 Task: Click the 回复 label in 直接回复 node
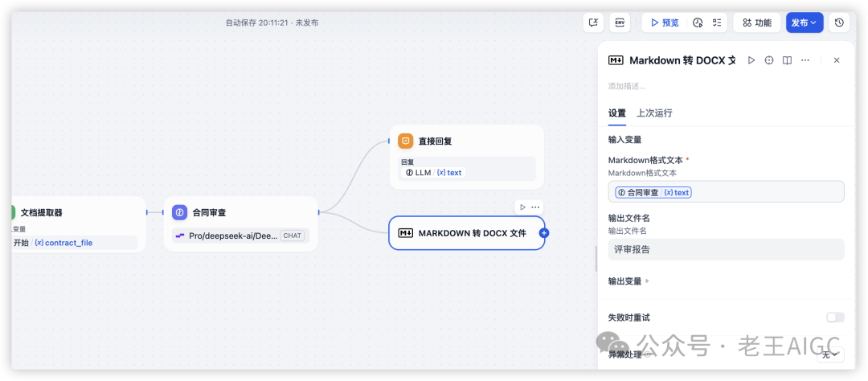[x=407, y=162]
